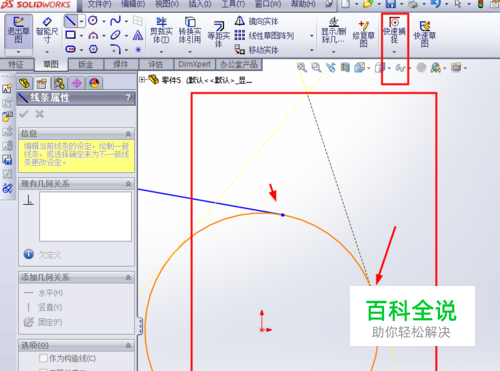Screen dimensions: 500x371
Task: Select the Line sketch tool
Action: click(x=71, y=21)
